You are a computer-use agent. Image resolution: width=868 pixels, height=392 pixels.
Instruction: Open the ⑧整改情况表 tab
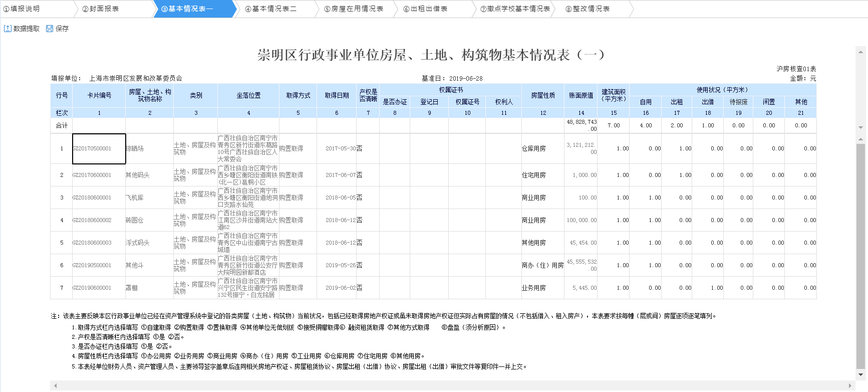point(588,9)
